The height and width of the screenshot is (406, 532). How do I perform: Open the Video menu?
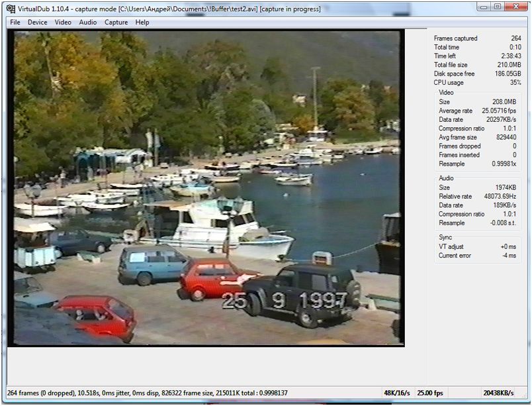click(63, 23)
